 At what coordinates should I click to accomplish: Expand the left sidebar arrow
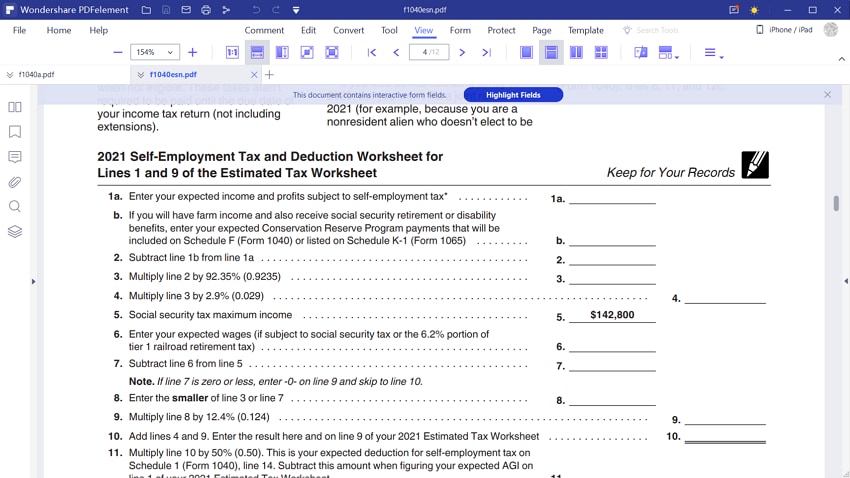point(34,281)
